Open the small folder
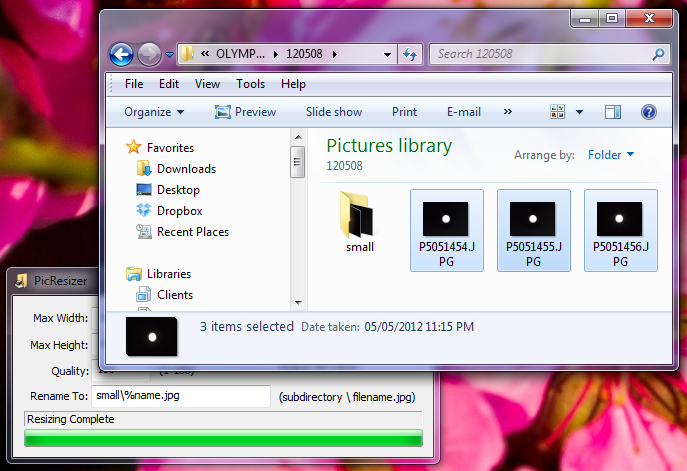This screenshot has width=687, height=471. (x=360, y=222)
